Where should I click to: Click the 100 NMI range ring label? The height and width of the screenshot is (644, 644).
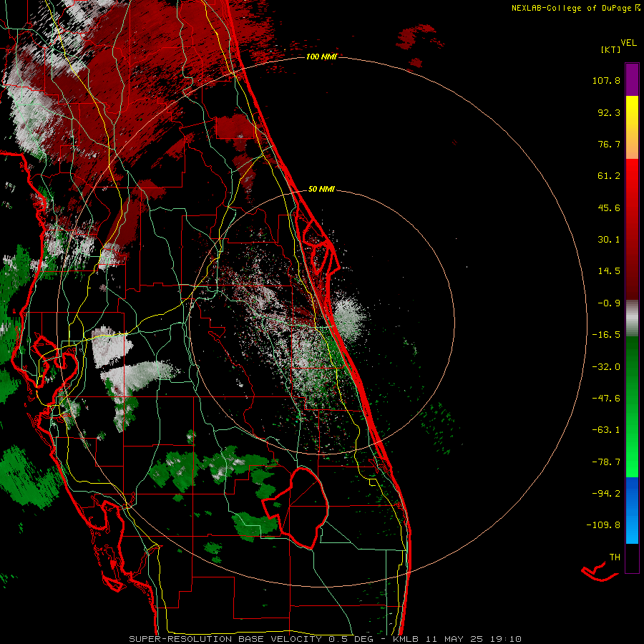point(321,57)
